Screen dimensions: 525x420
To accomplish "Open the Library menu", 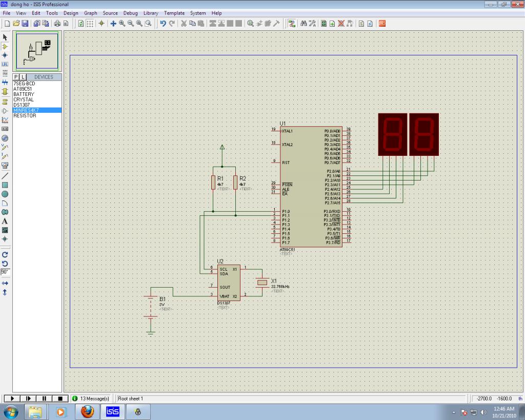I will (151, 13).
